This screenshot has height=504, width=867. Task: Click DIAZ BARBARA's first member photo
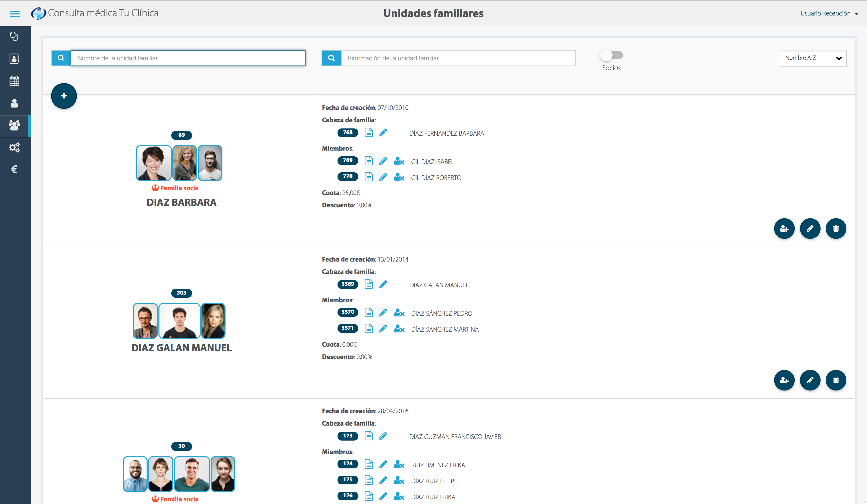tap(154, 163)
